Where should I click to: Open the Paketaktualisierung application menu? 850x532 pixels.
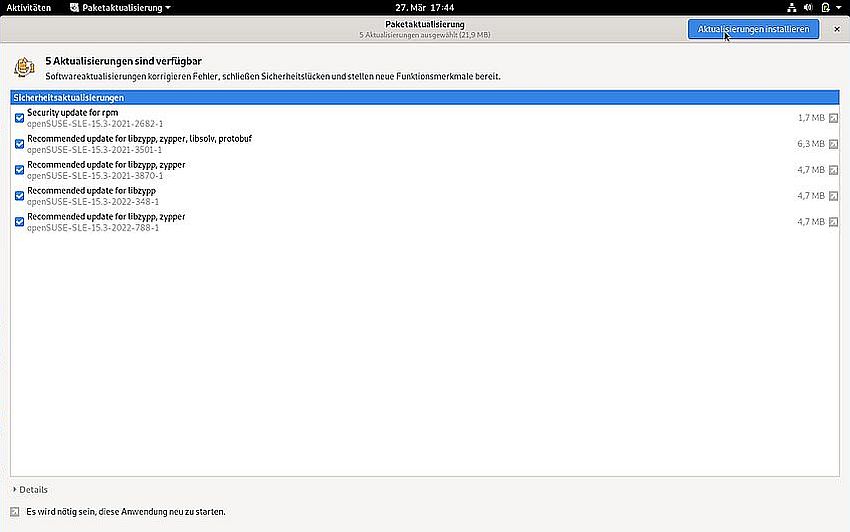120,8
